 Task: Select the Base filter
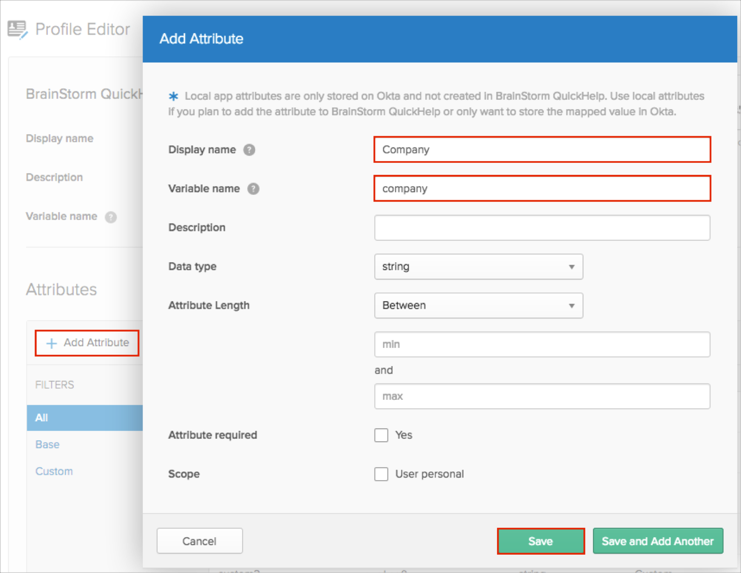[x=47, y=445]
